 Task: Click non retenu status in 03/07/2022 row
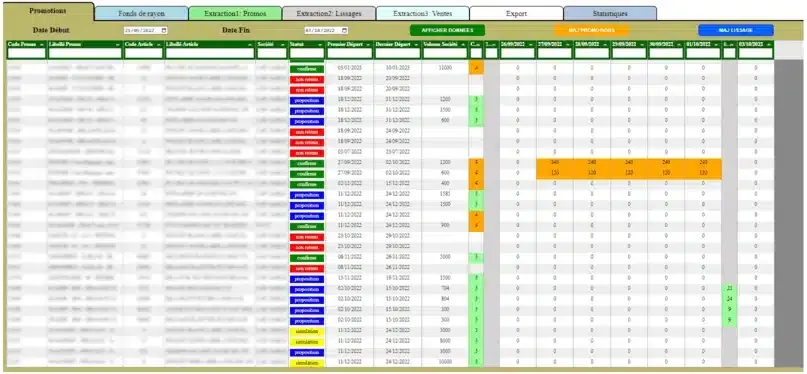[307, 153]
